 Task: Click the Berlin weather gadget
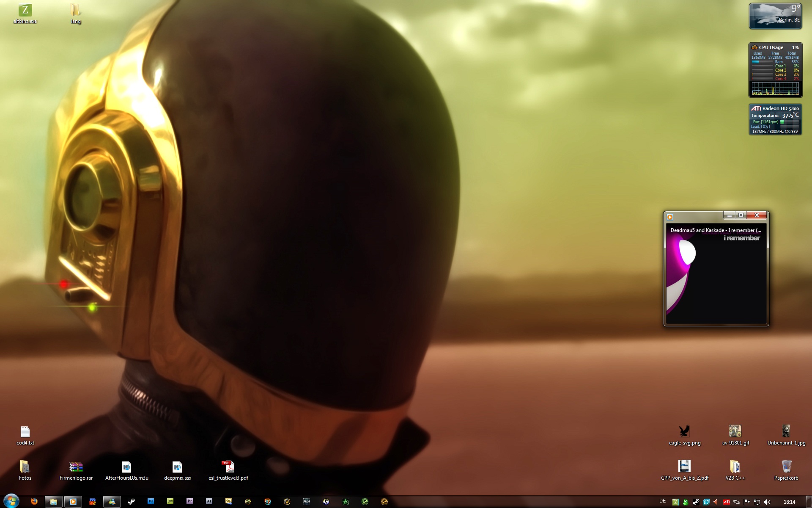775,16
